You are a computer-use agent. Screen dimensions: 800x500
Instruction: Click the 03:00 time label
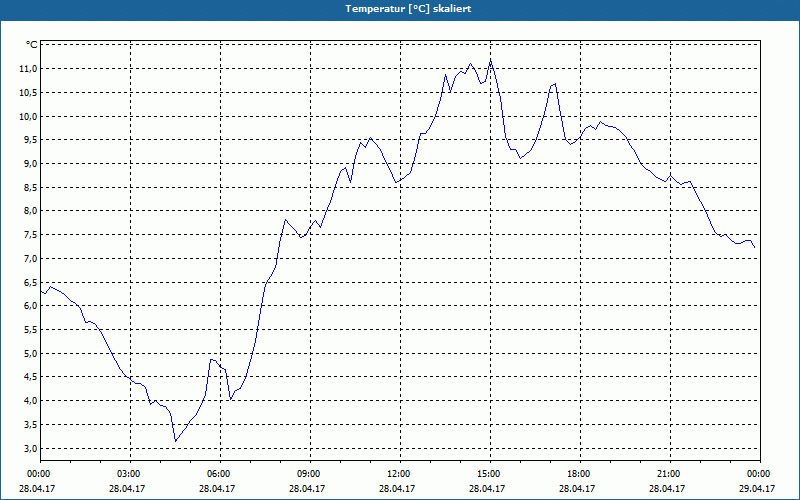[x=130, y=474]
